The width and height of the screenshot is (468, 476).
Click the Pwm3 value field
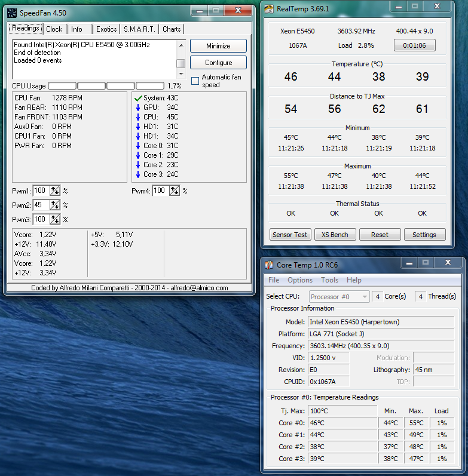click(x=41, y=219)
